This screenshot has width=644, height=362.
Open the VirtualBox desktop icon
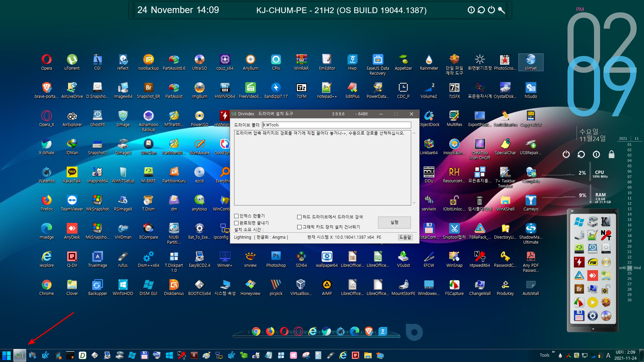(x=301, y=288)
